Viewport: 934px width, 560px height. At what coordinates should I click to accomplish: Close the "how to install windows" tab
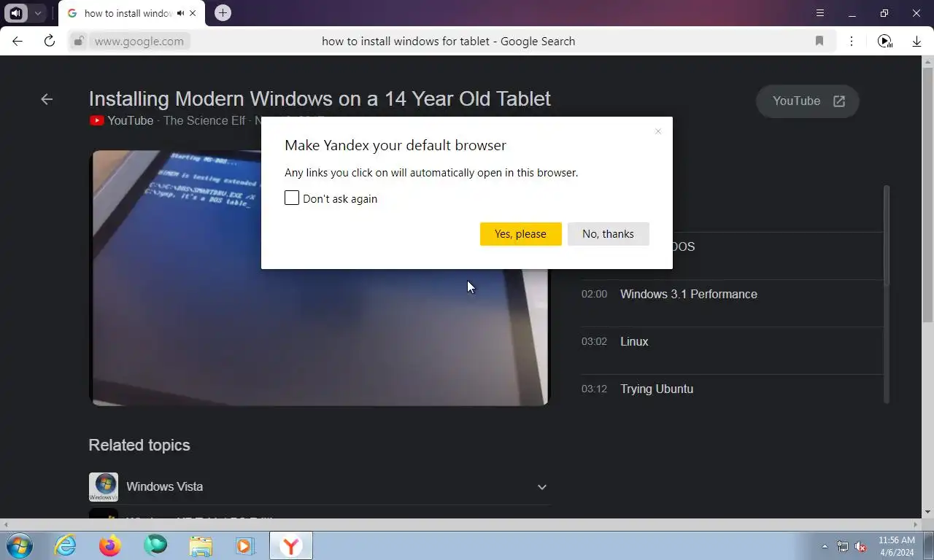193,13
